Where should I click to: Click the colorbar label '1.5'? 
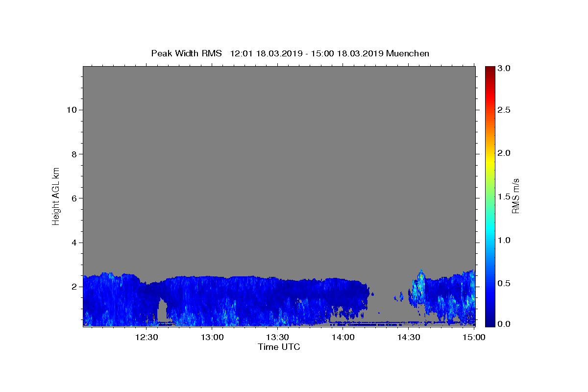click(x=504, y=197)
